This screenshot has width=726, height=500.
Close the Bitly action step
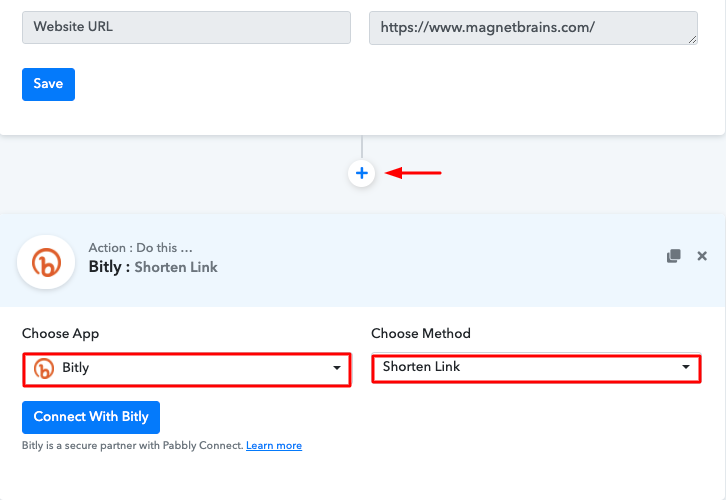click(702, 256)
